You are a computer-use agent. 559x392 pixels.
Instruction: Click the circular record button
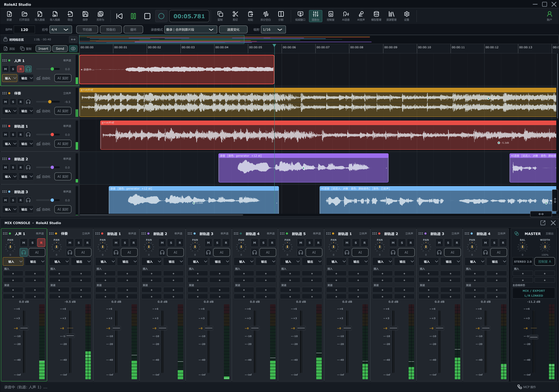pos(161,16)
